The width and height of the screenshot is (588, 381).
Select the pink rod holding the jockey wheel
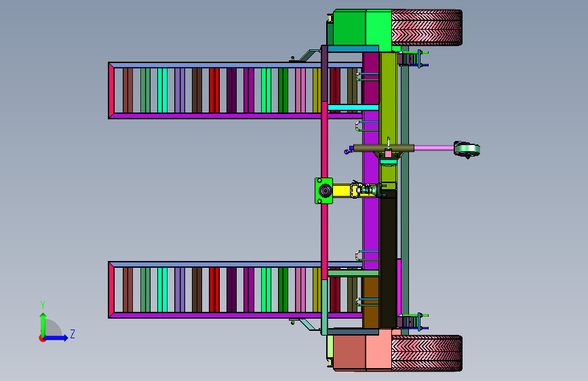tap(434, 148)
